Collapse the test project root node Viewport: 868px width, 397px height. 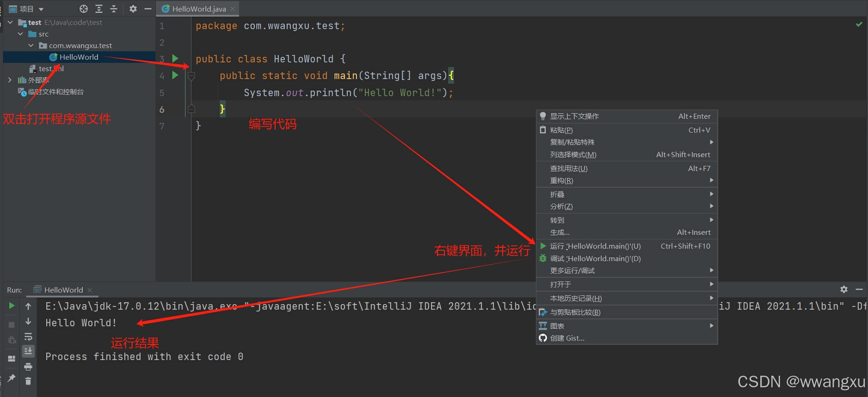click(10, 22)
